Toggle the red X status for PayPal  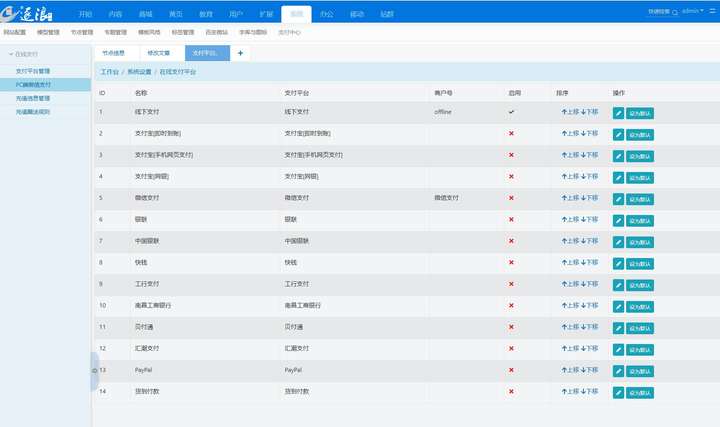511,370
